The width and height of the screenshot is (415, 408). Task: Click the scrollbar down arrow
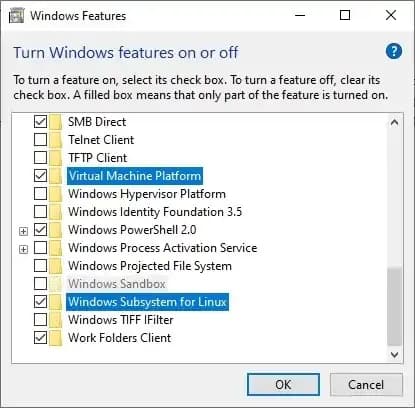(394, 354)
